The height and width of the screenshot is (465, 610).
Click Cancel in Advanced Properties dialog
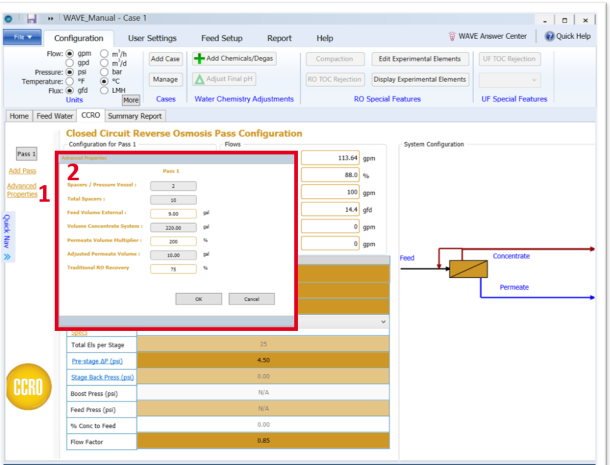click(252, 299)
